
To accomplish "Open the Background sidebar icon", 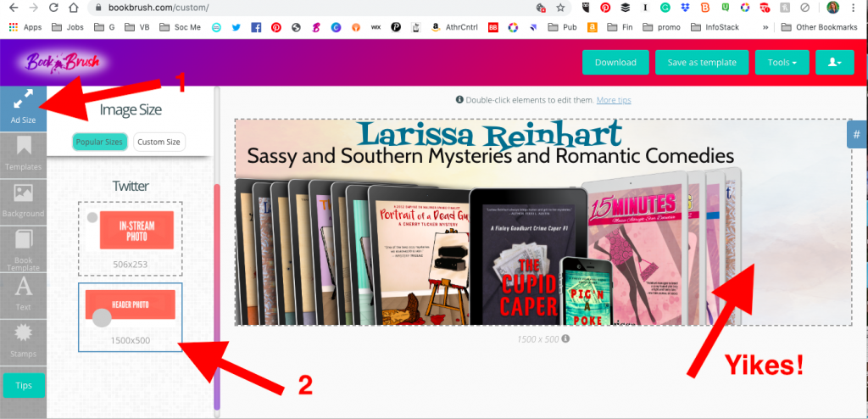I will pyautogui.click(x=23, y=200).
